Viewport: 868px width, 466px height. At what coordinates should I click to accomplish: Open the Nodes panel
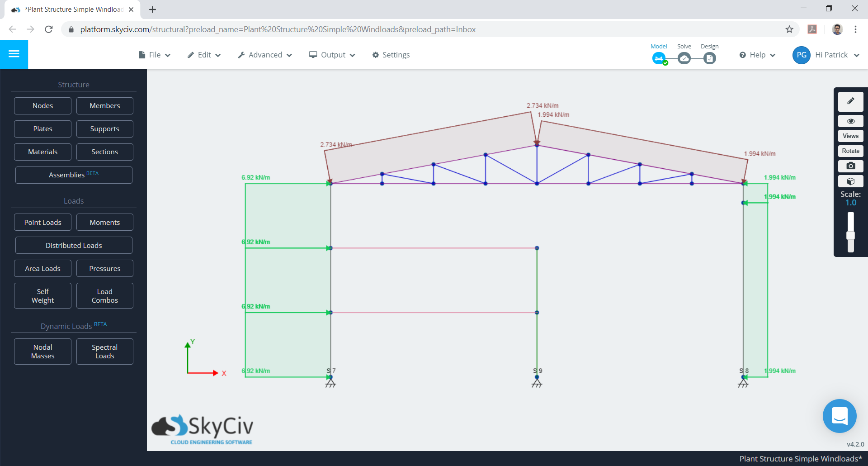(42, 106)
